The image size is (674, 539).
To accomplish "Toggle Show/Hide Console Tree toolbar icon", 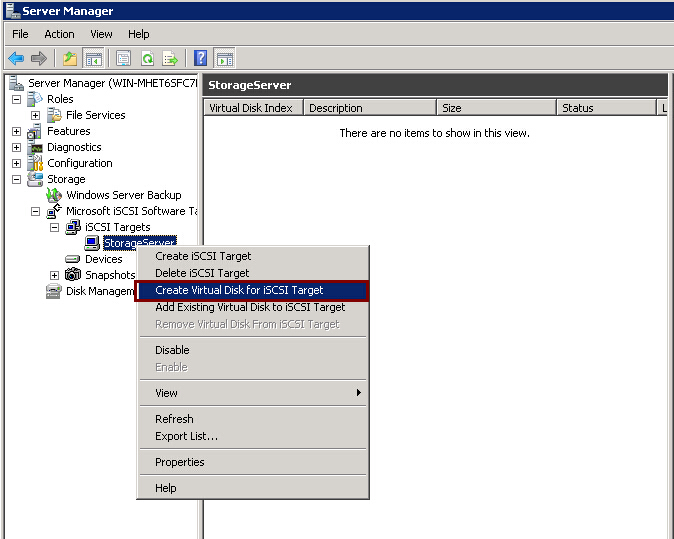I will [x=93, y=58].
